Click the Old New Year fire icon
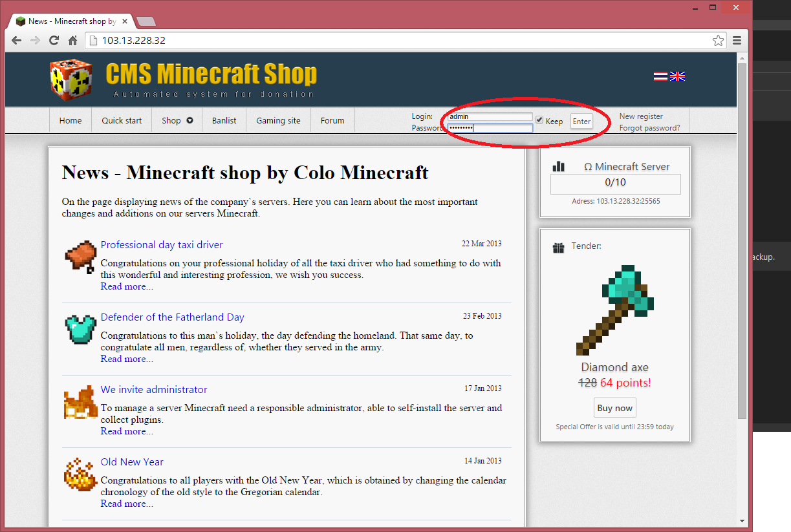The height and width of the screenshot is (532, 791). [x=80, y=474]
